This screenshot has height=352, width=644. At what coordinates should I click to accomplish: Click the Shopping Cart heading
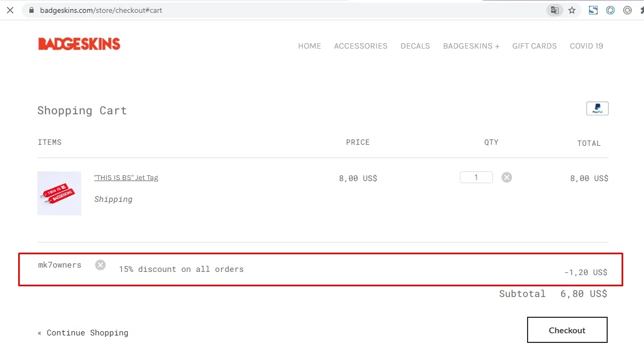[x=82, y=111]
